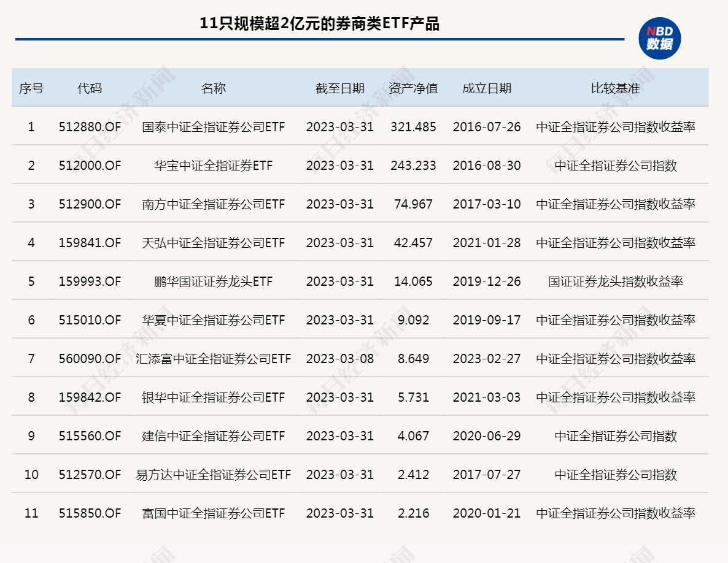Select code 515010.OF
Viewport: 728px width, 563px height.
90,320
